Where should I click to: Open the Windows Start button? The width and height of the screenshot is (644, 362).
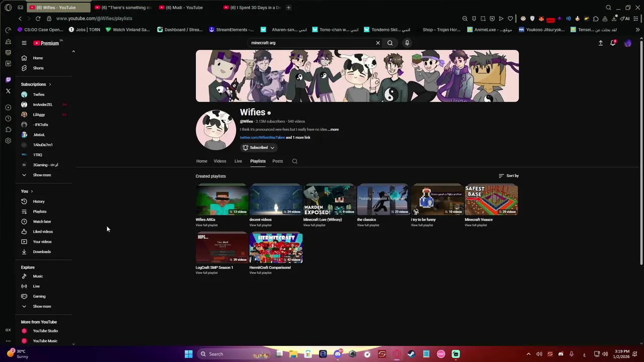(x=189, y=354)
